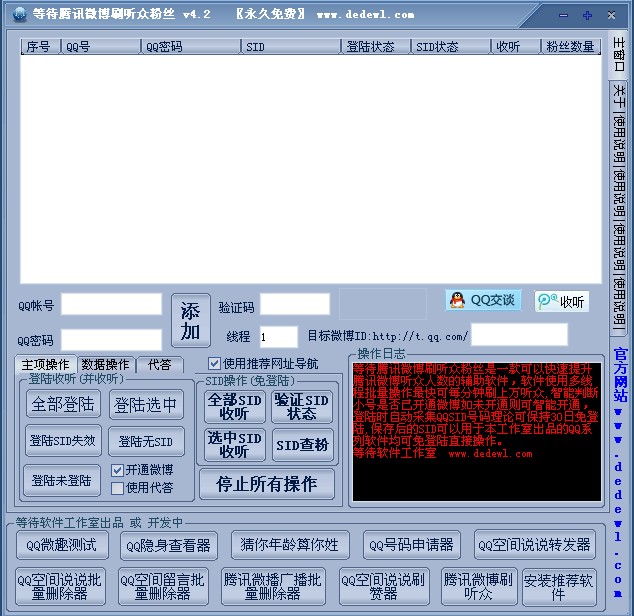Switch to the 主窗口 vertical tab
This screenshot has height=616, width=634.
619,54
